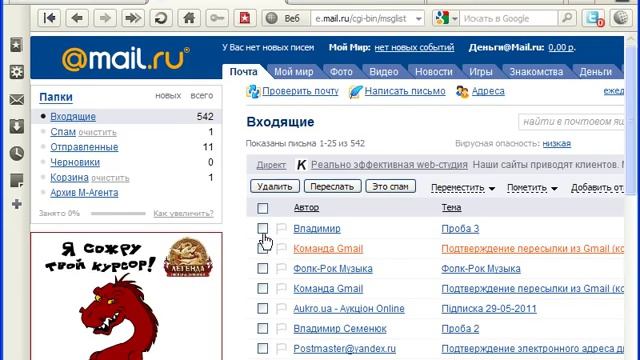Check the box beside blue Команда Gmail row
Image resolution: width=640 pixels, height=360 pixels.
pyautogui.click(x=263, y=288)
